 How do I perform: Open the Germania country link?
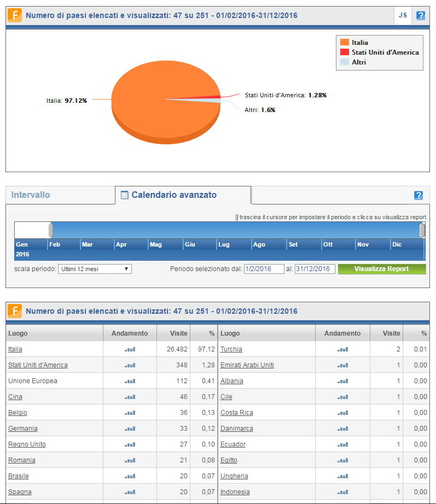click(23, 429)
